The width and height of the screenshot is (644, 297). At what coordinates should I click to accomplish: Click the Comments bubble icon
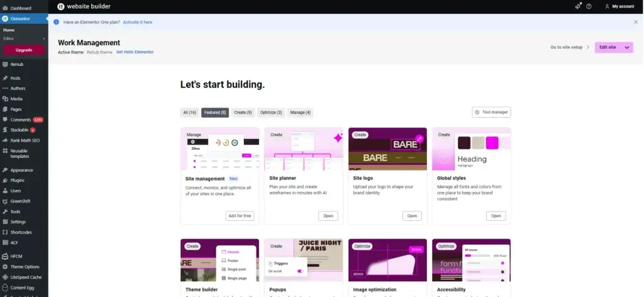pyautogui.click(x=5, y=120)
